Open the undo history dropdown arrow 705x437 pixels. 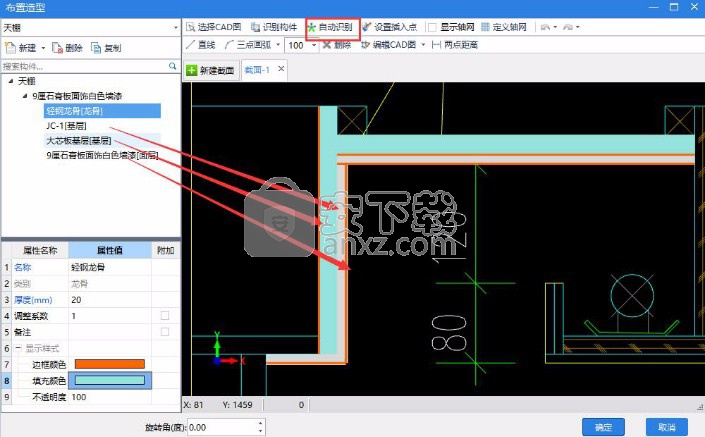(x=555, y=27)
